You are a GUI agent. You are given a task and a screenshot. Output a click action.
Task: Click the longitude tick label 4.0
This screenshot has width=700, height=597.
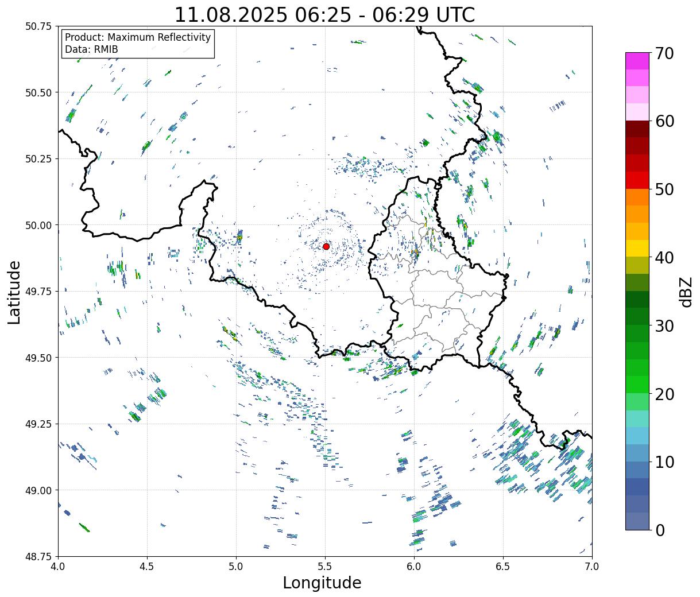[x=58, y=567]
